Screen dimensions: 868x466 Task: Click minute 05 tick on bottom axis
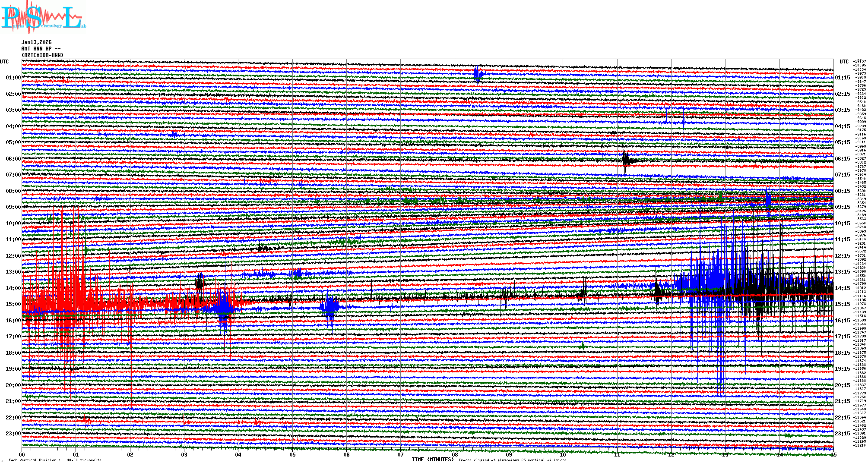(292, 455)
